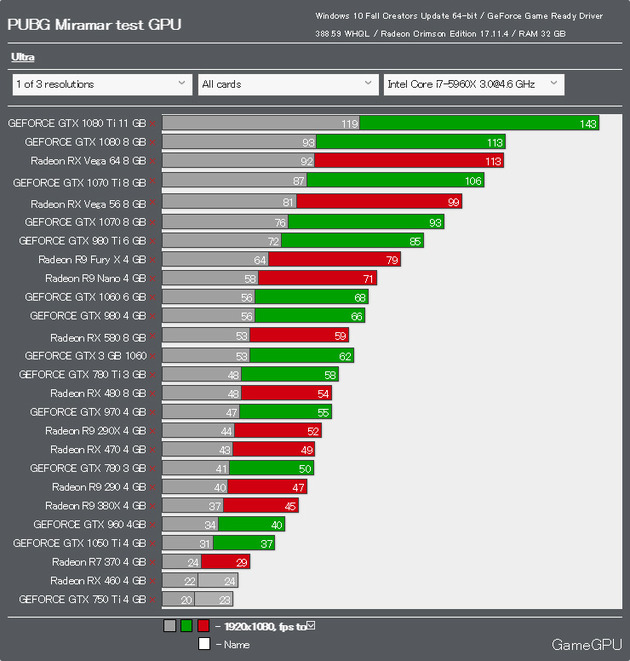Open the 1 of 3 resolutions dropdown

pos(102,84)
